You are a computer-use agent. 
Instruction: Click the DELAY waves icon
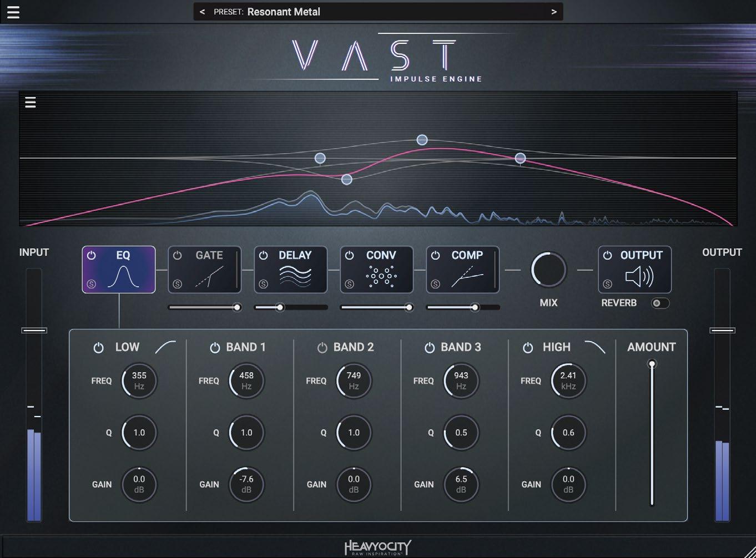[x=295, y=276]
